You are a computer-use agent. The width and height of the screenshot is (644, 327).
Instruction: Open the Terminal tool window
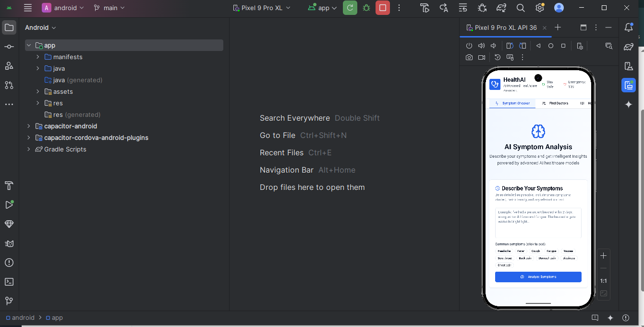click(9, 282)
